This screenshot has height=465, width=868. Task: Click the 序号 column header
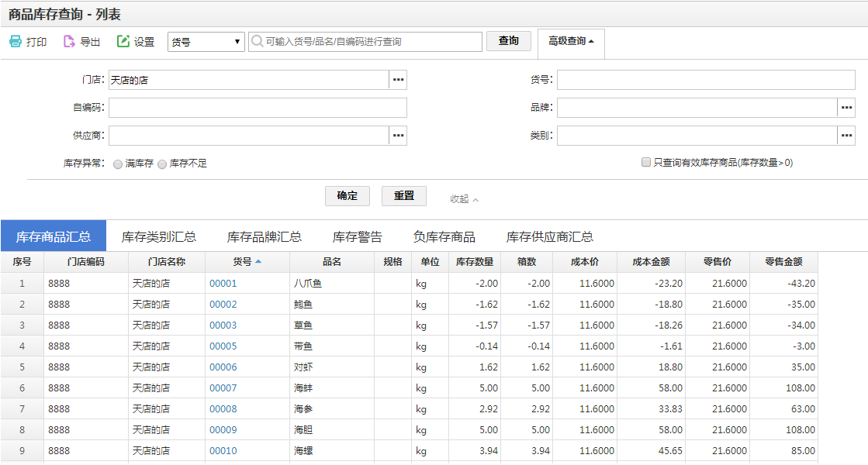coord(22,261)
